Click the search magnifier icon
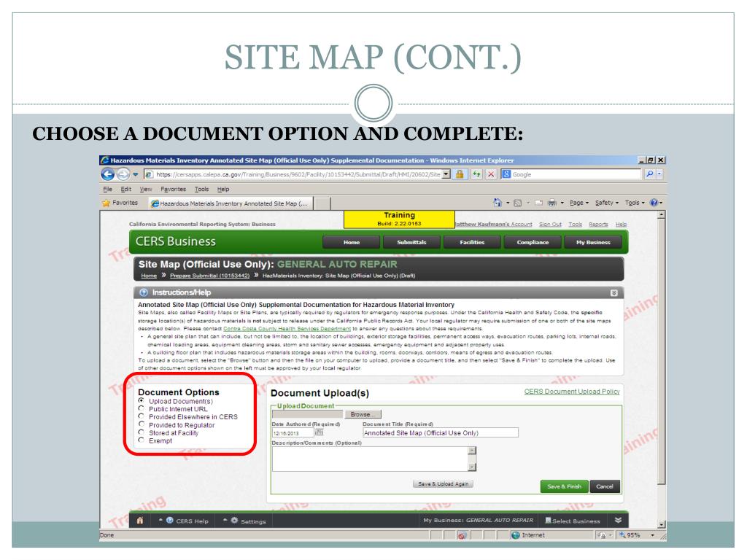This screenshot has height=560, width=747. [649, 174]
